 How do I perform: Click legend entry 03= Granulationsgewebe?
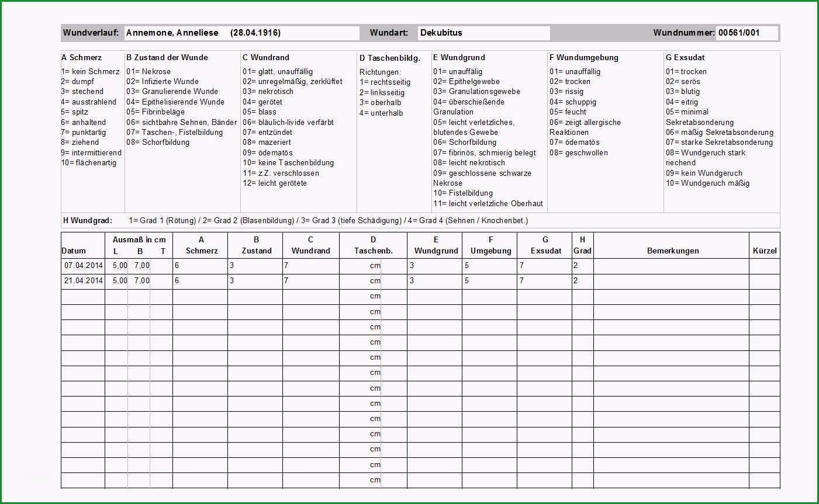[x=476, y=92]
